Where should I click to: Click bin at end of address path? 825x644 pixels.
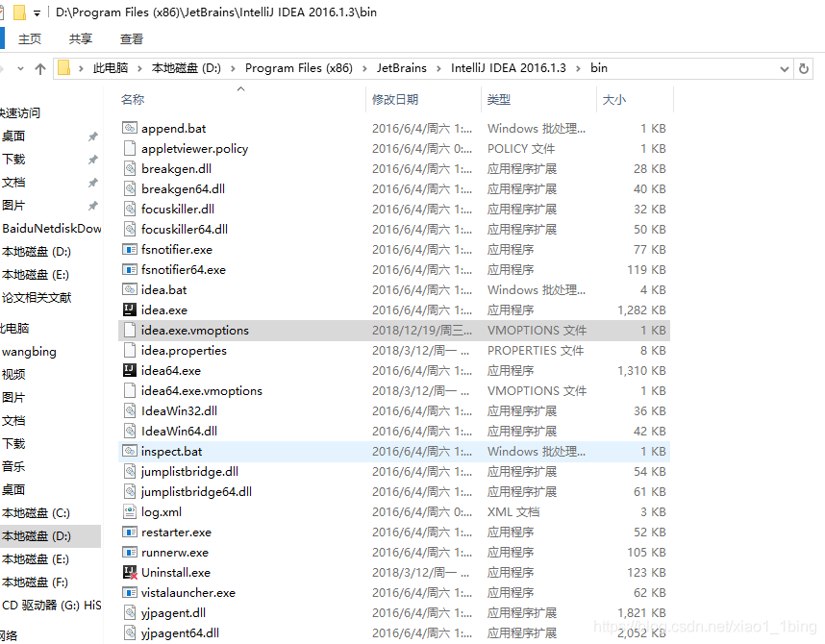(599, 68)
